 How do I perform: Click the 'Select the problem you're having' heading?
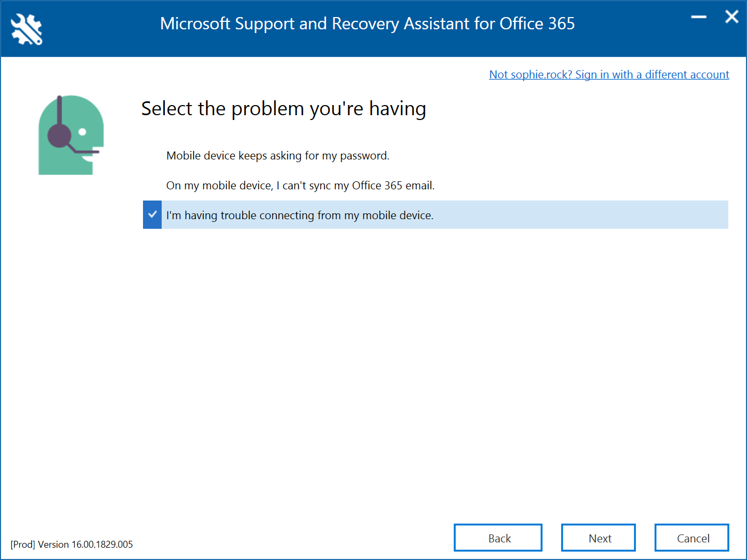click(283, 109)
